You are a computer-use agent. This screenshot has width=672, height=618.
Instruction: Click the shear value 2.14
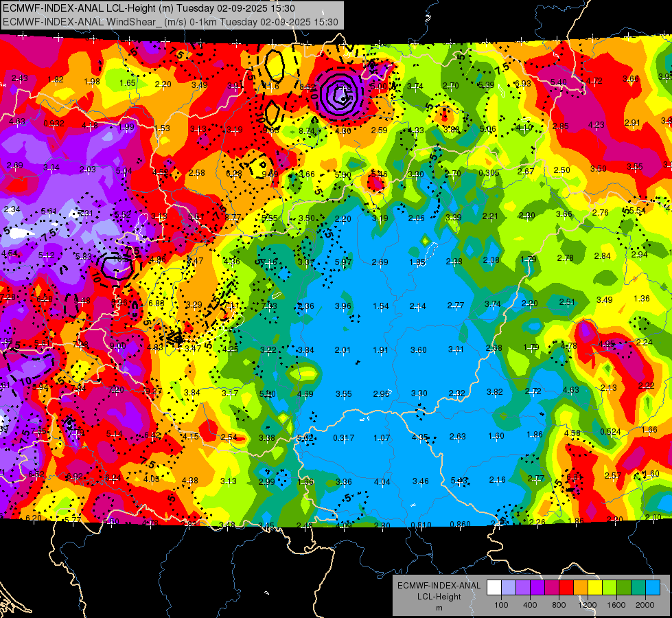417,306
